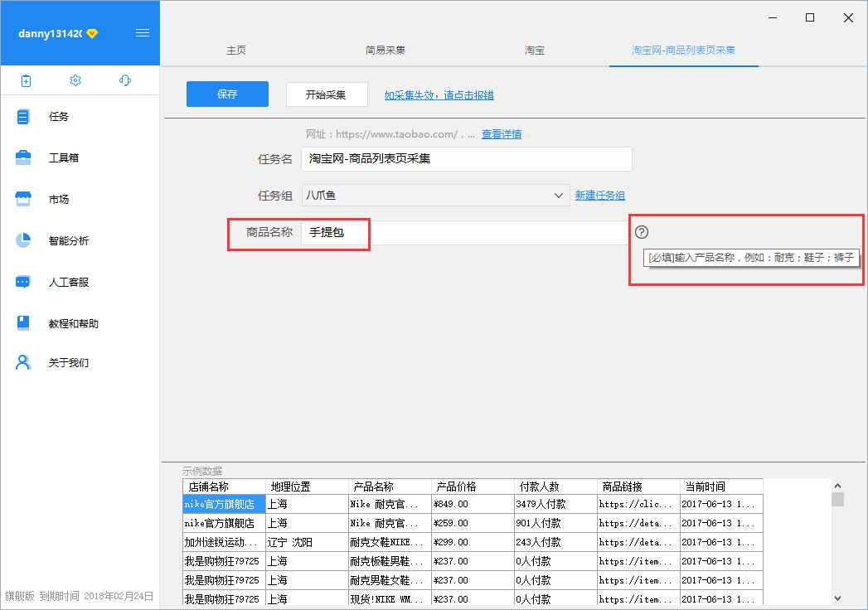Switch to the 简易采集 tab
868x610 pixels.
click(x=385, y=50)
